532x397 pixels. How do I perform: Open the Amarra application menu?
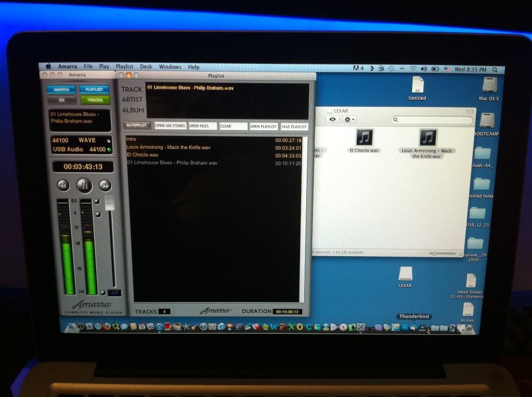click(68, 67)
